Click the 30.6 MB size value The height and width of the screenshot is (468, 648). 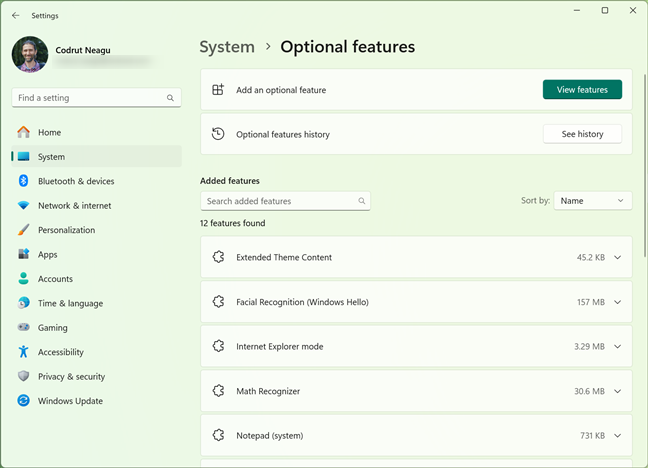coord(589,391)
